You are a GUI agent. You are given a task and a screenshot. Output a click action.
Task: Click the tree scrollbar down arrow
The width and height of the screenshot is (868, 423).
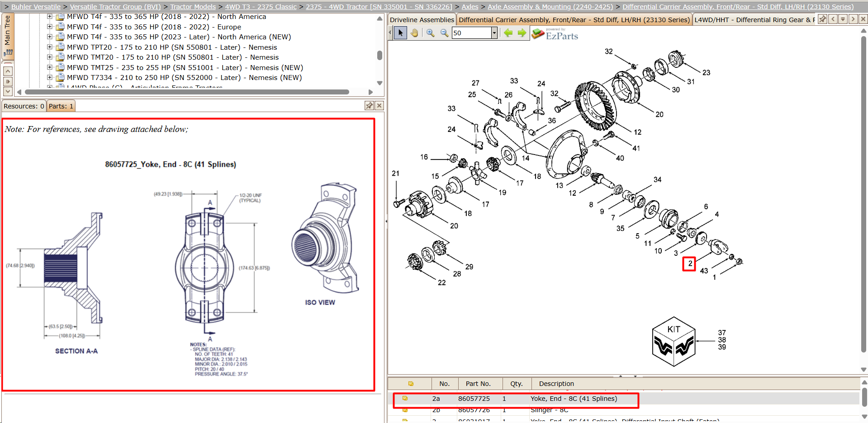click(379, 83)
